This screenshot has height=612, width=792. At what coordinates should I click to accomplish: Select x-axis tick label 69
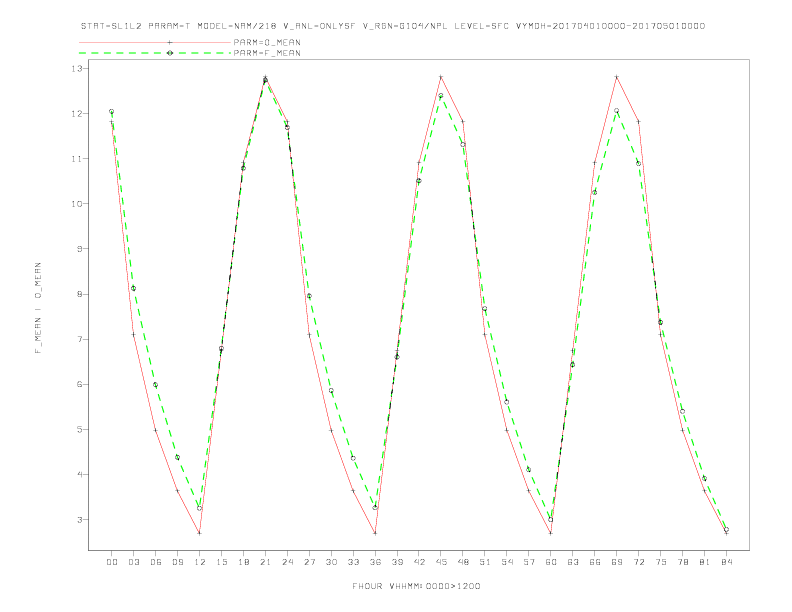(x=617, y=562)
